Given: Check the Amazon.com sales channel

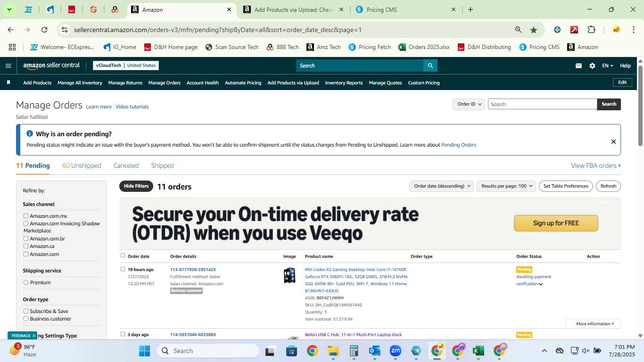Looking at the screenshot, I should 26,254.
